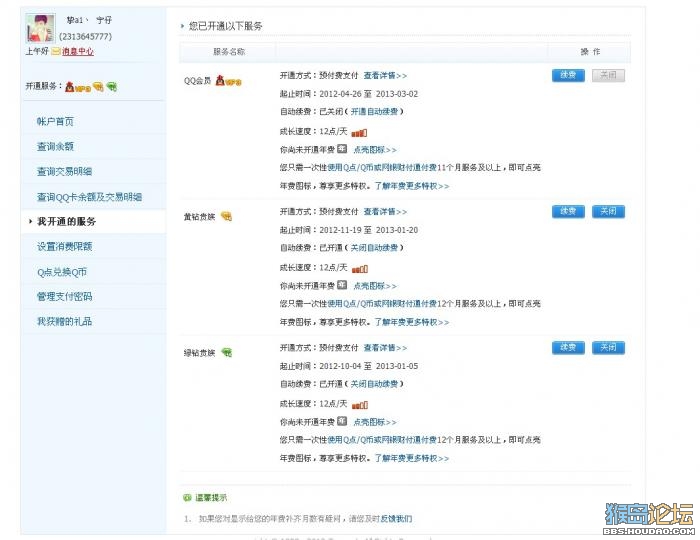Open 设置消费限额 page

coord(64,246)
